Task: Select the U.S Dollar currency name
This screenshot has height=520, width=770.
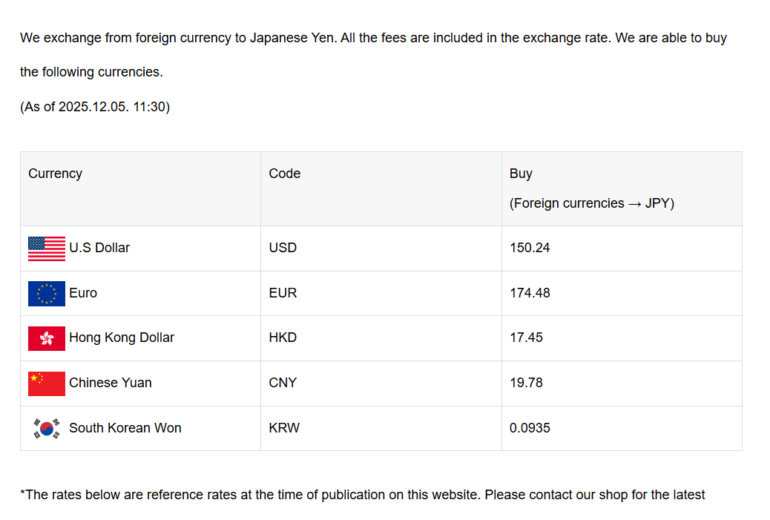Action: pyautogui.click(x=99, y=248)
